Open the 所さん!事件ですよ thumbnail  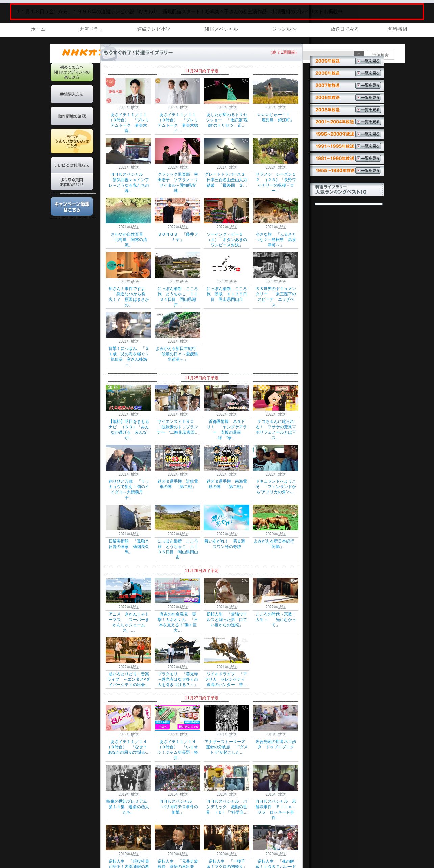[128, 265]
